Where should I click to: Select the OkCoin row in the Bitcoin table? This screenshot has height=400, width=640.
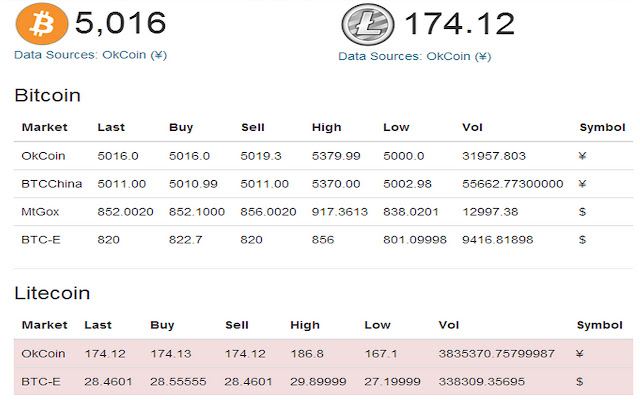[x=323, y=156]
